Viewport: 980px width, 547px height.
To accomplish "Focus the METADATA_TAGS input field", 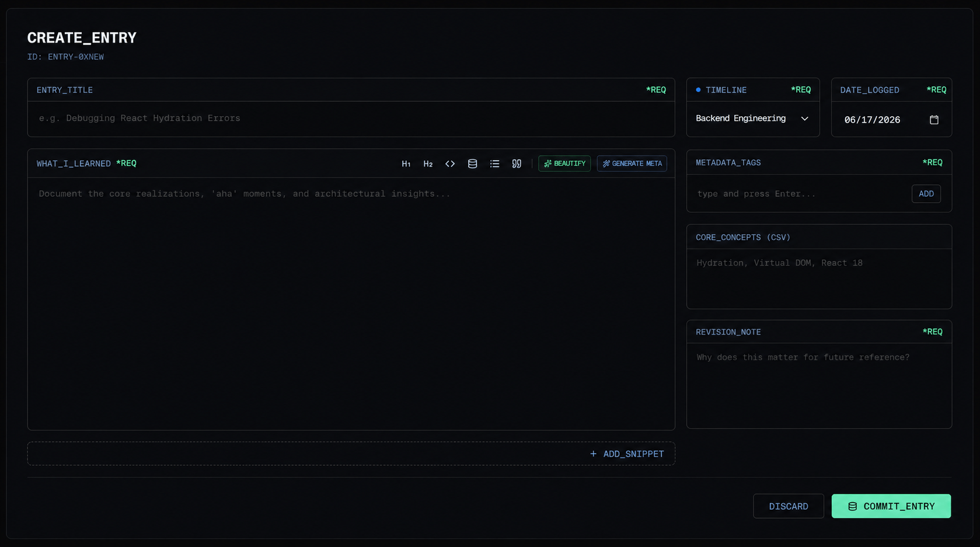I will tap(800, 194).
